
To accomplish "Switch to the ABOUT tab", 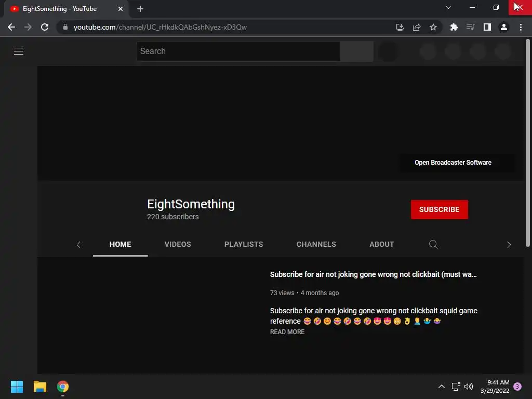I will coord(382,244).
